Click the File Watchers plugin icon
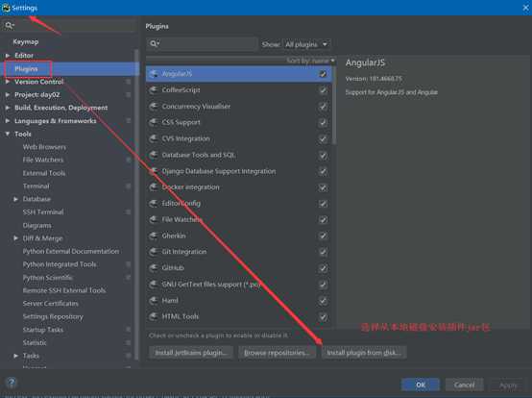 (x=154, y=220)
